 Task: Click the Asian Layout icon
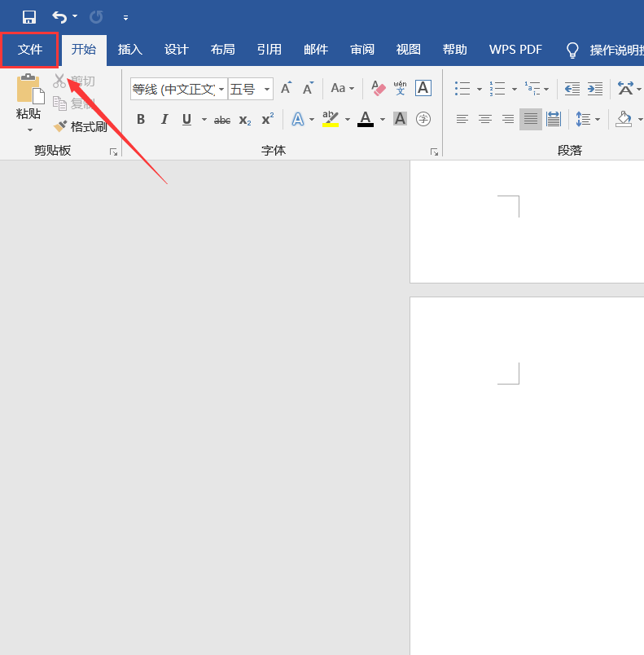[x=625, y=89]
